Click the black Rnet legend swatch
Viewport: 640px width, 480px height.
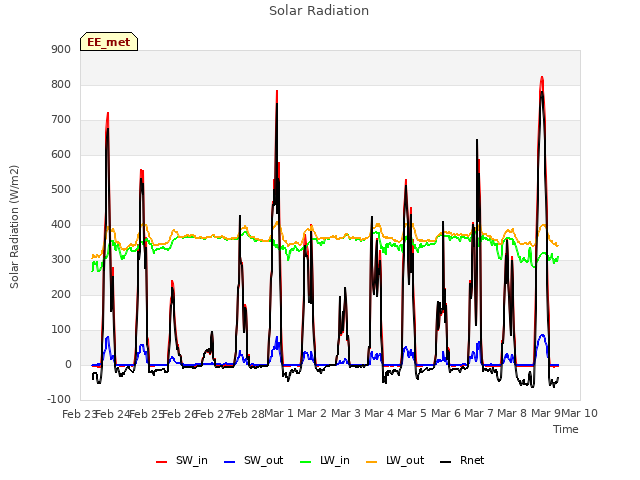coord(446,462)
